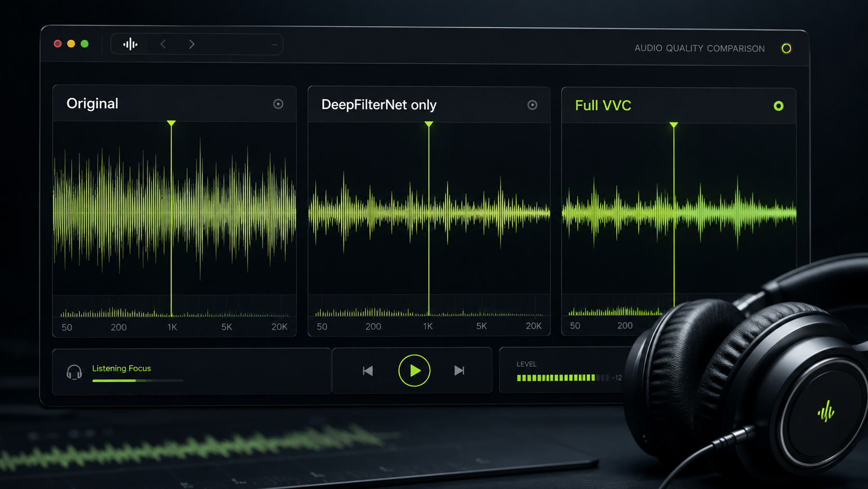Click the DeepFilterNet only waveform display
The width and height of the screenshot is (868, 489).
click(x=429, y=208)
